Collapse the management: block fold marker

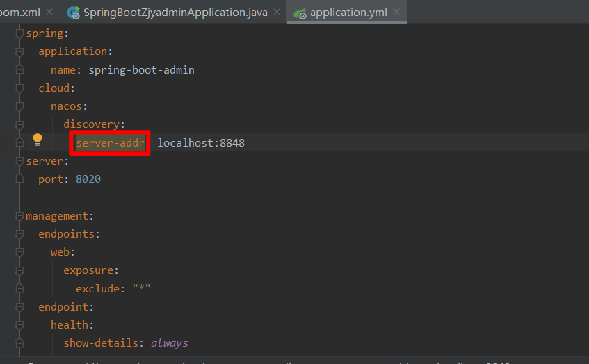click(19, 216)
